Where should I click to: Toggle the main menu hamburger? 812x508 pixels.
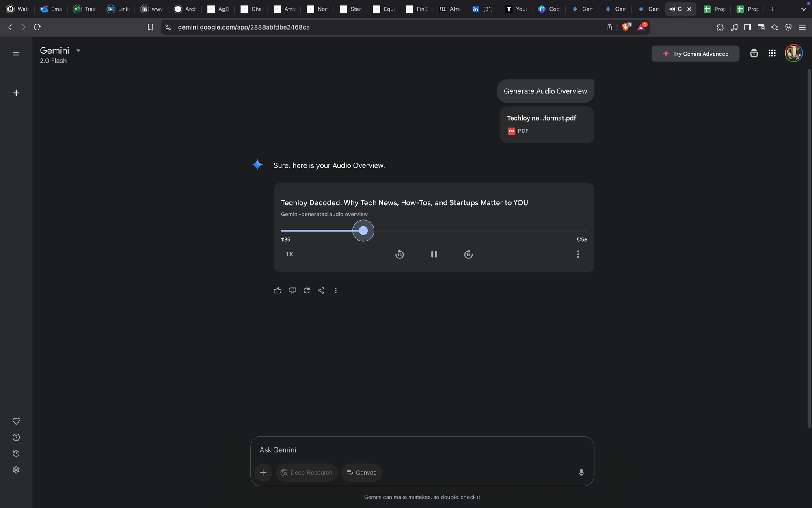(16, 54)
